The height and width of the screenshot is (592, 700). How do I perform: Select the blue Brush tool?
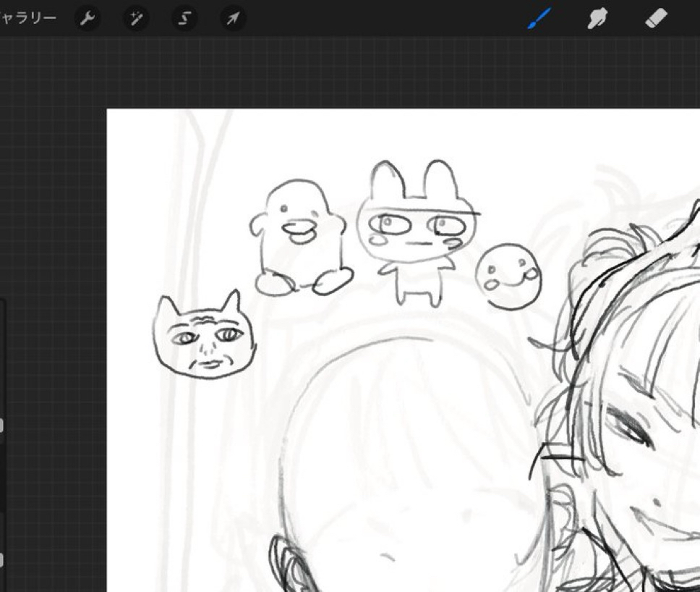pos(539,18)
